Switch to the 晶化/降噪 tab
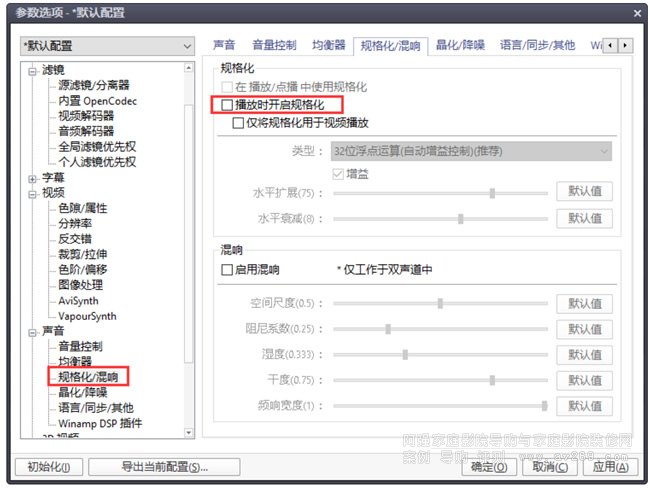650x488 pixels. coord(461,46)
